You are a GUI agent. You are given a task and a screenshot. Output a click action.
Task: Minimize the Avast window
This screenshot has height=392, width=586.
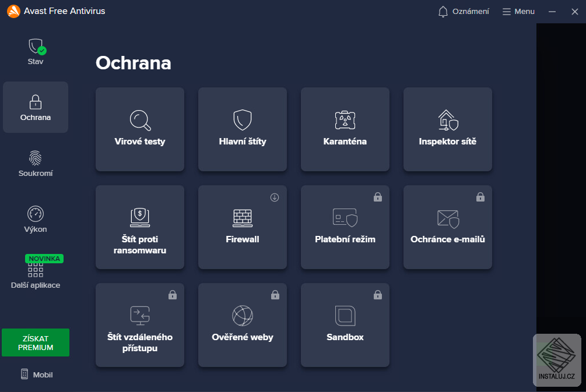[552, 12]
